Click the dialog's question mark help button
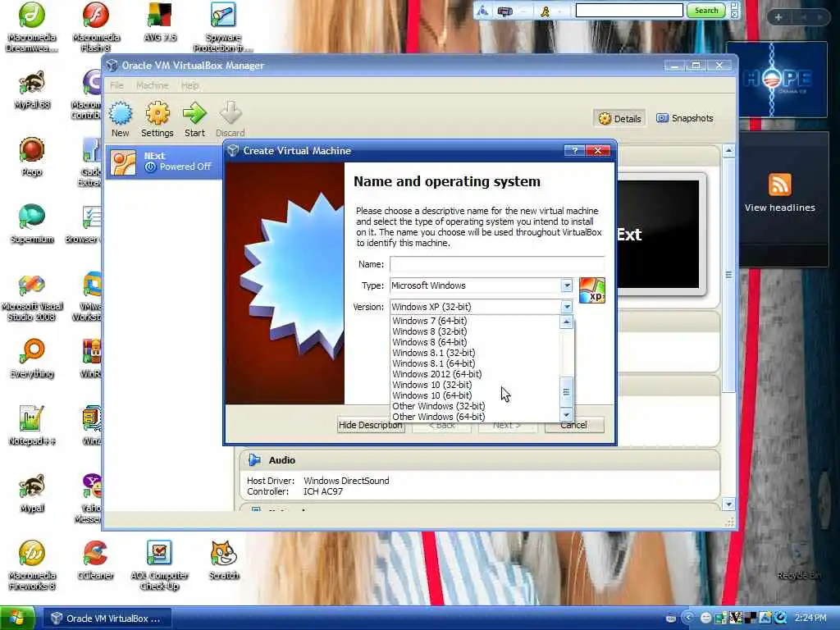Image resolution: width=840 pixels, height=630 pixels. pyautogui.click(x=574, y=151)
